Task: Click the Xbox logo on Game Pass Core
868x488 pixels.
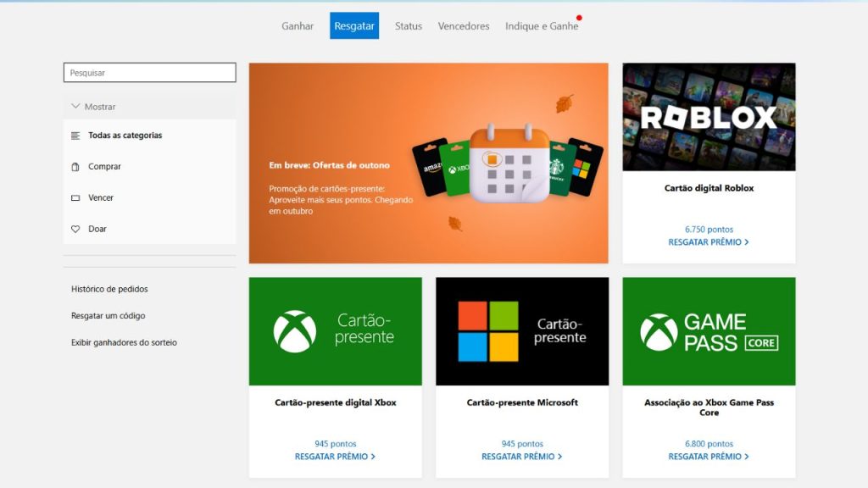Action: [x=659, y=332]
